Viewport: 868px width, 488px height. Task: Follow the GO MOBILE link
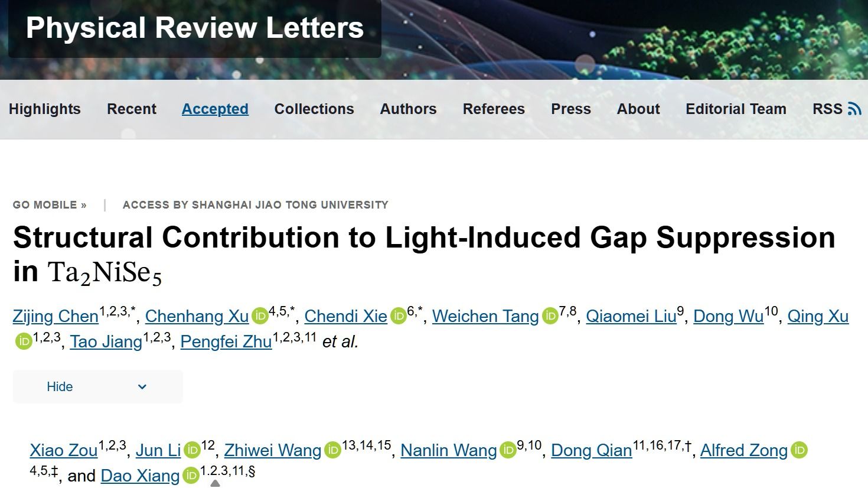point(50,205)
